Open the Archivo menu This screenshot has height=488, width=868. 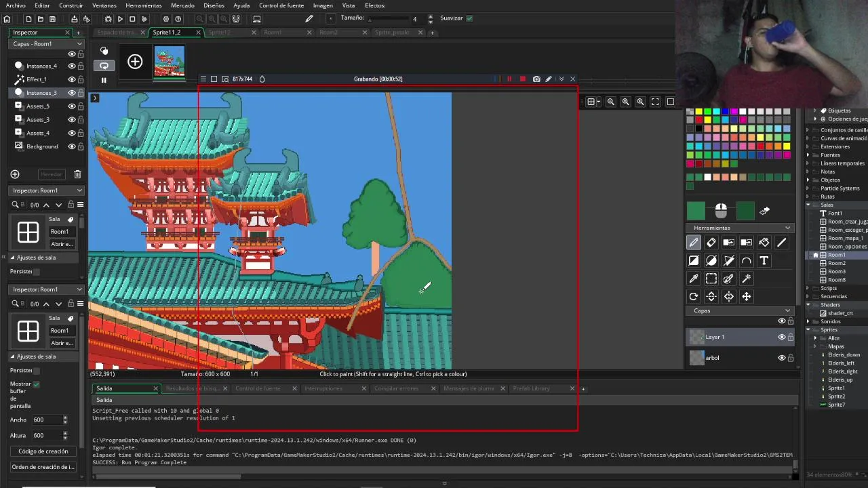click(16, 5)
